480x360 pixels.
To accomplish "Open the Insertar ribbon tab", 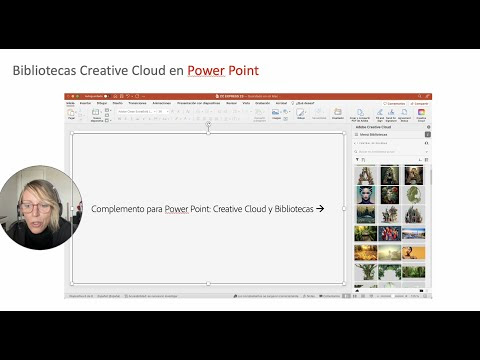I will pyautogui.click(x=85, y=103).
